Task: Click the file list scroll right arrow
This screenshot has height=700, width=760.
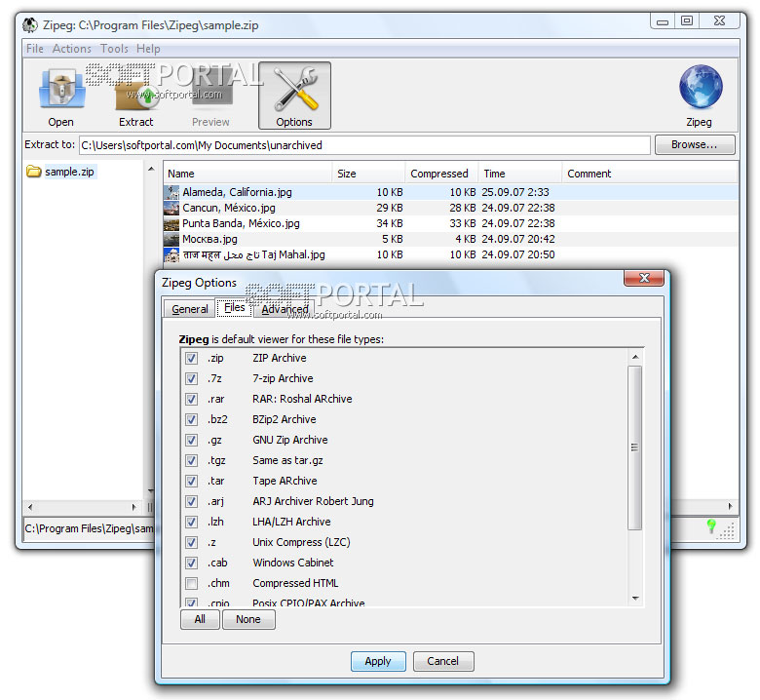Action: (730, 506)
